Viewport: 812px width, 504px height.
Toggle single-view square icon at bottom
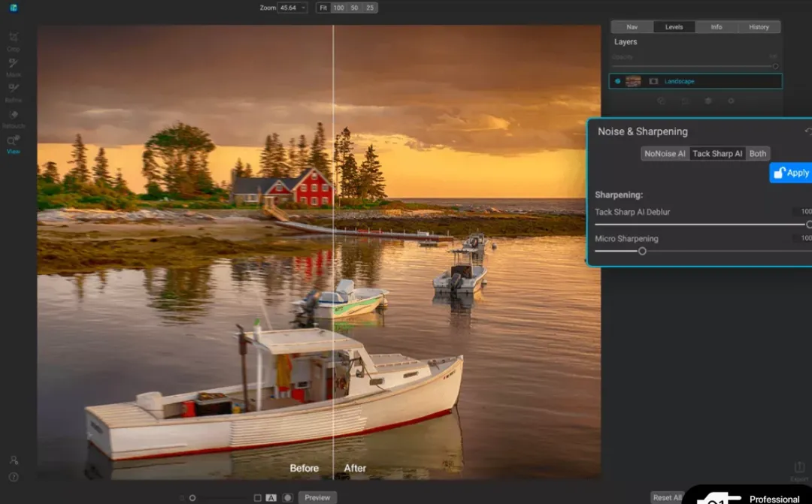(x=257, y=498)
